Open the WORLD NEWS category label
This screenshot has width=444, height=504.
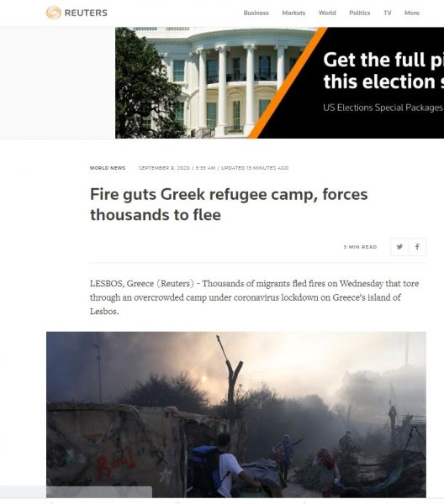pos(108,168)
